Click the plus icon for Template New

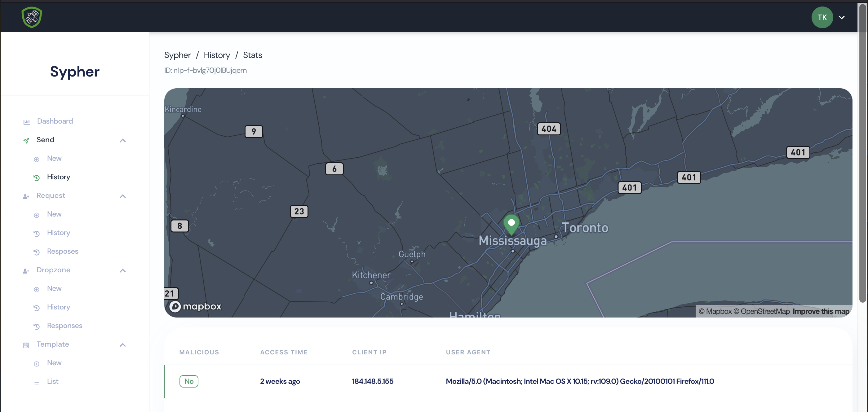click(x=36, y=364)
